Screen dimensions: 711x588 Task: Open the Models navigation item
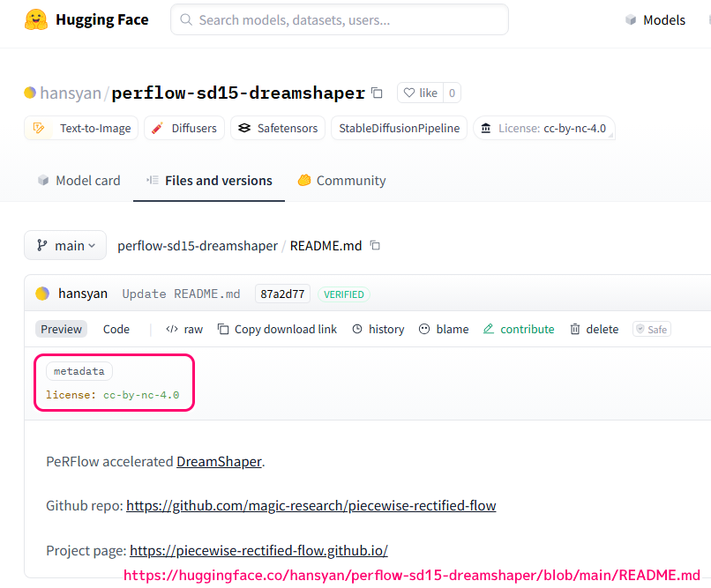(664, 20)
